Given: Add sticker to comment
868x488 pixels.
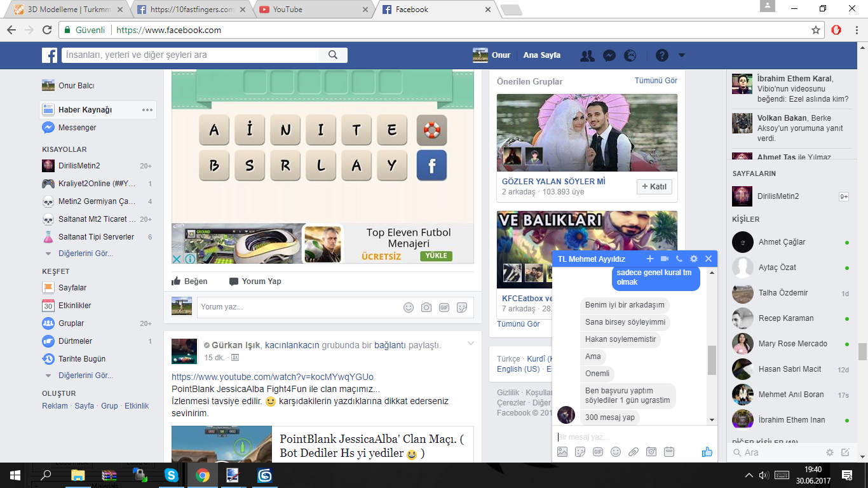Looking at the screenshot, I should [x=462, y=308].
